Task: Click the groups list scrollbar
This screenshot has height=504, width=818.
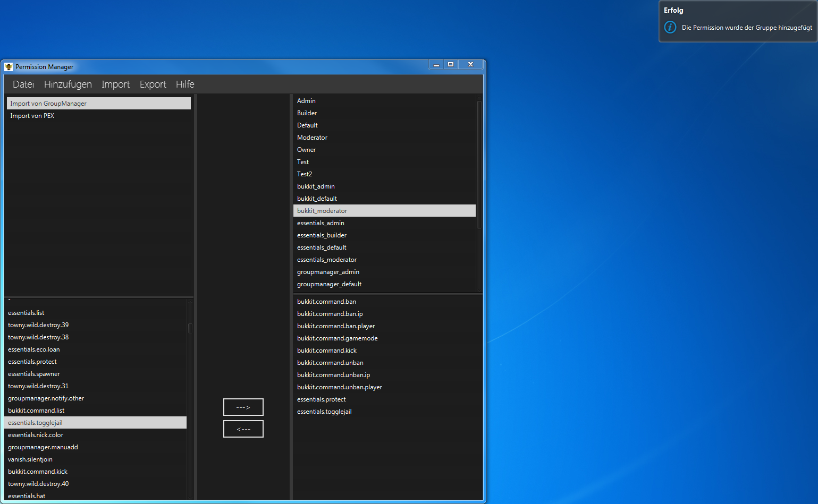Action: click(479, 165)
